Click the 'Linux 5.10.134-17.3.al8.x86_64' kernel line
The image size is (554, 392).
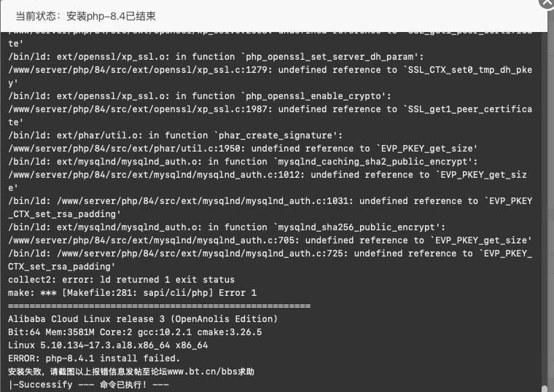108,345
